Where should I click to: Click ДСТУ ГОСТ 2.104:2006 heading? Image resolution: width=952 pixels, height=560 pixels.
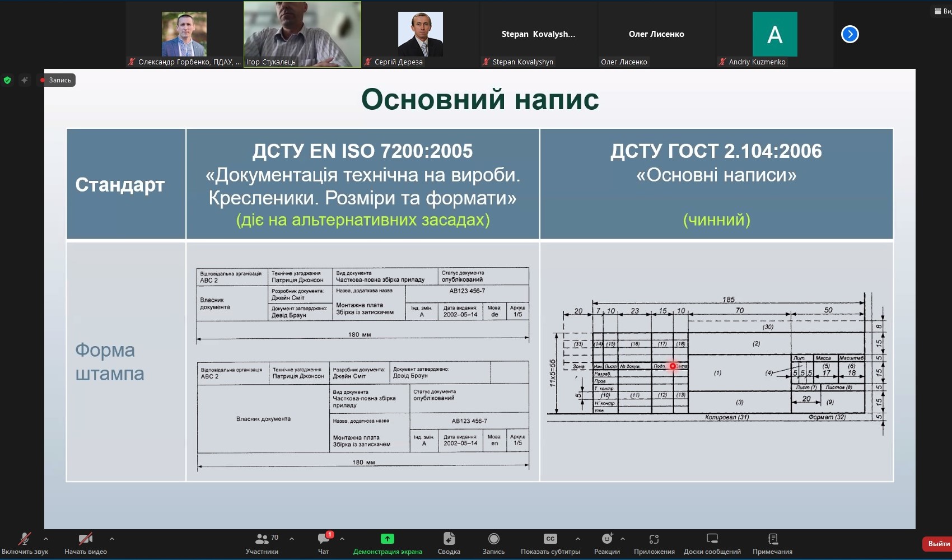(716, 151)
